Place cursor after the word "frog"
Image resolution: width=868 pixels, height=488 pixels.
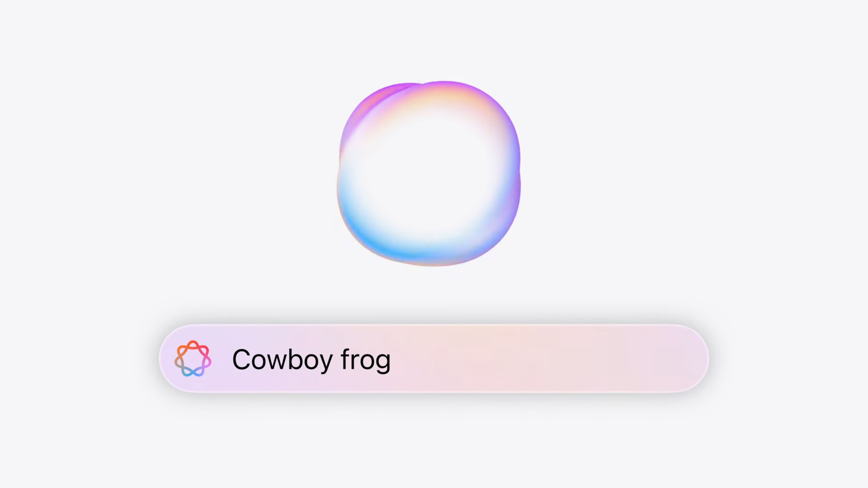point(392,360)
